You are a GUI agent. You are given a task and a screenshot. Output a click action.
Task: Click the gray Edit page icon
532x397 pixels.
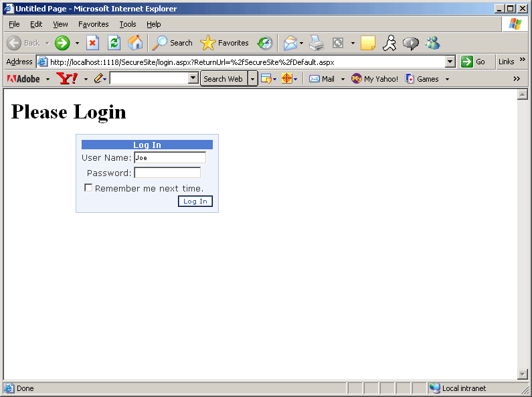338,43
